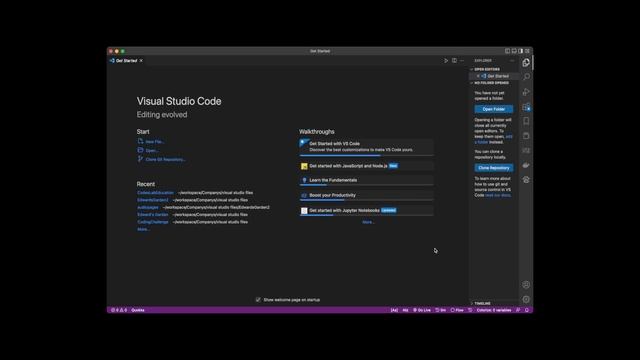
Task: Open Get started with Jupyter Notebooks
Action: point(366,211)
